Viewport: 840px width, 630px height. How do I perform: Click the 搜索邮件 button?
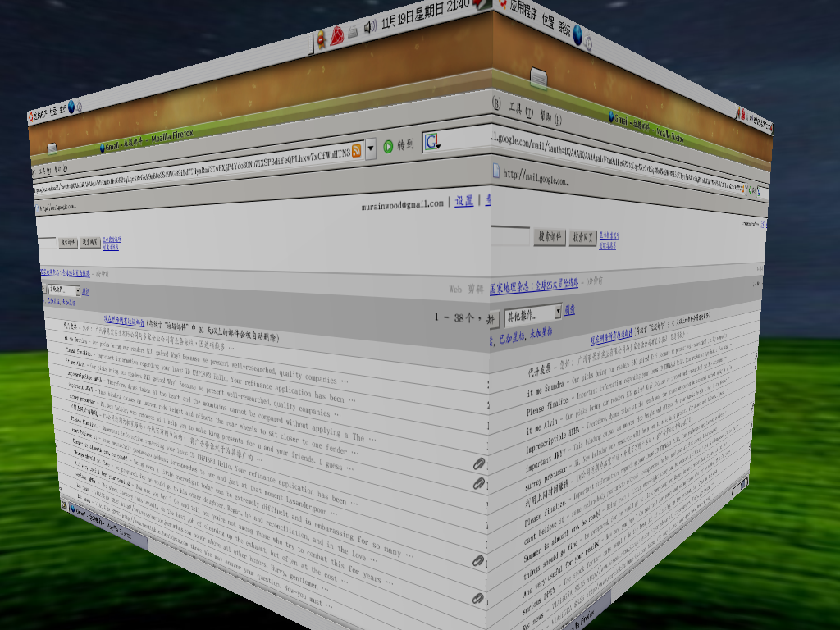click(x=549, y=236)
